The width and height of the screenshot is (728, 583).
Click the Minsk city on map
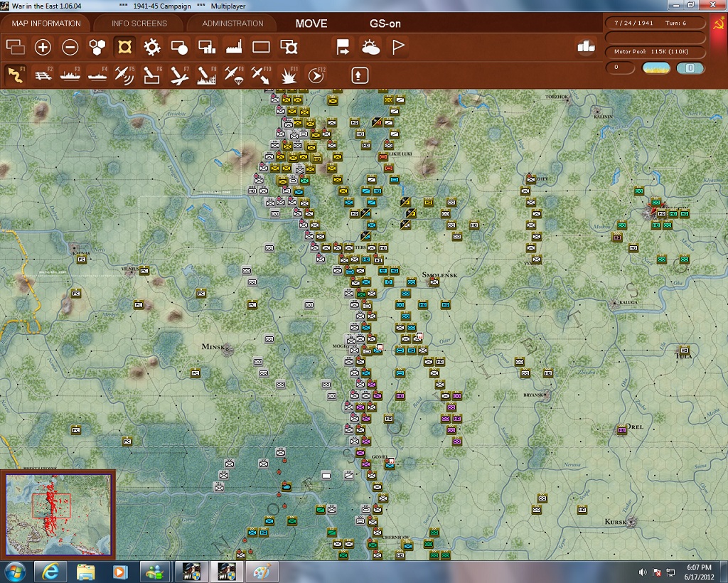pyautogui.click(x=227, y=349)
